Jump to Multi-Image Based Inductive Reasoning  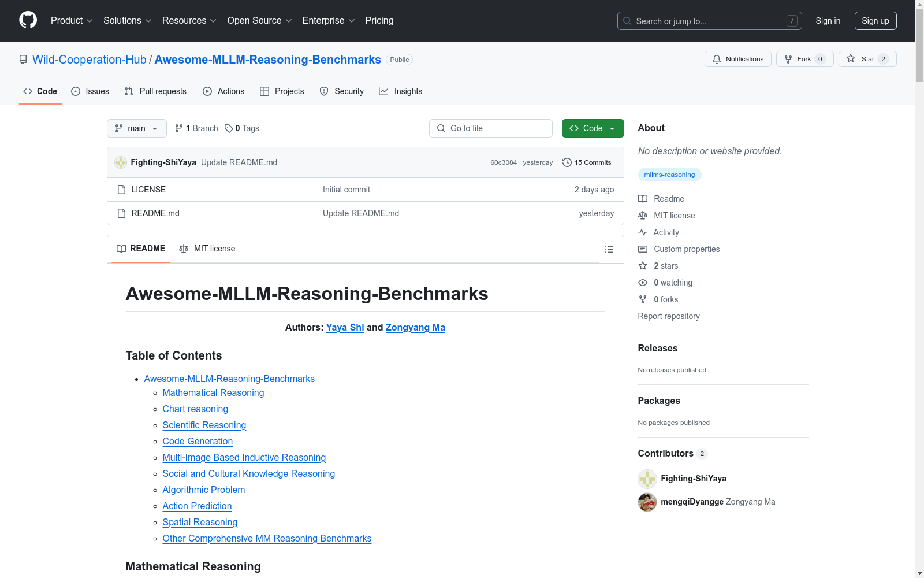pos(244,457)
